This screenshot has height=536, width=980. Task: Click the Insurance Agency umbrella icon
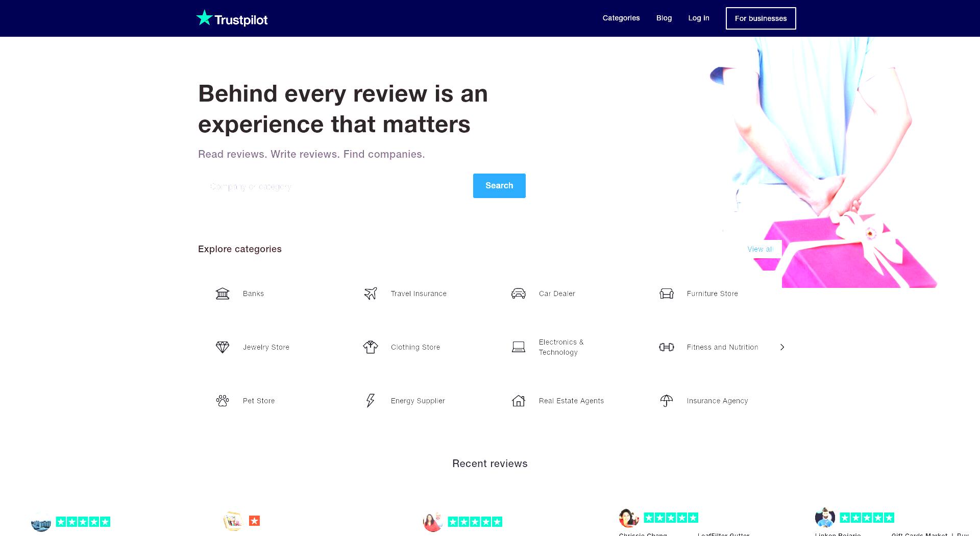click(667, 401)
